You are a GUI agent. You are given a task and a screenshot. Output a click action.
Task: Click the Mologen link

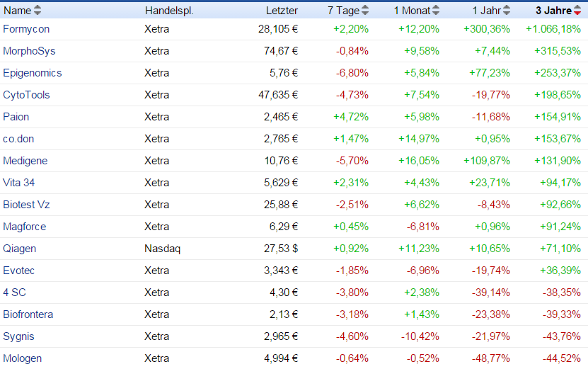point(23,358)
